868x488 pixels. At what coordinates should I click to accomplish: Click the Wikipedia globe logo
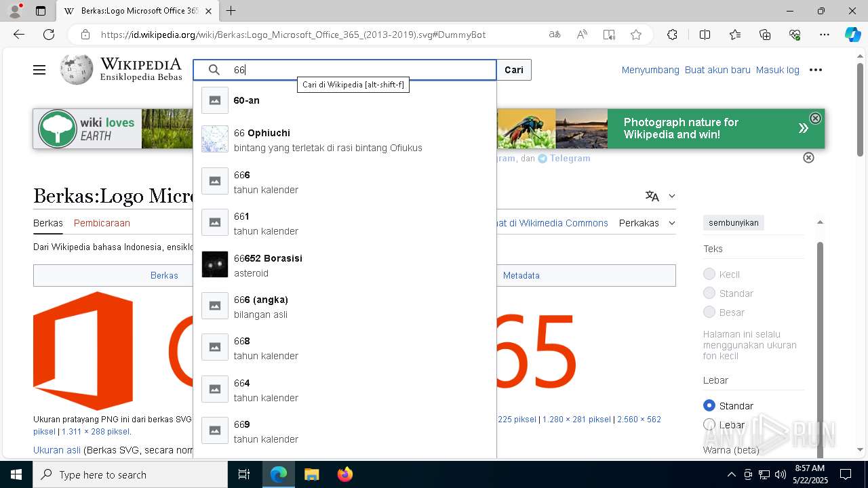tap(76, 69)
